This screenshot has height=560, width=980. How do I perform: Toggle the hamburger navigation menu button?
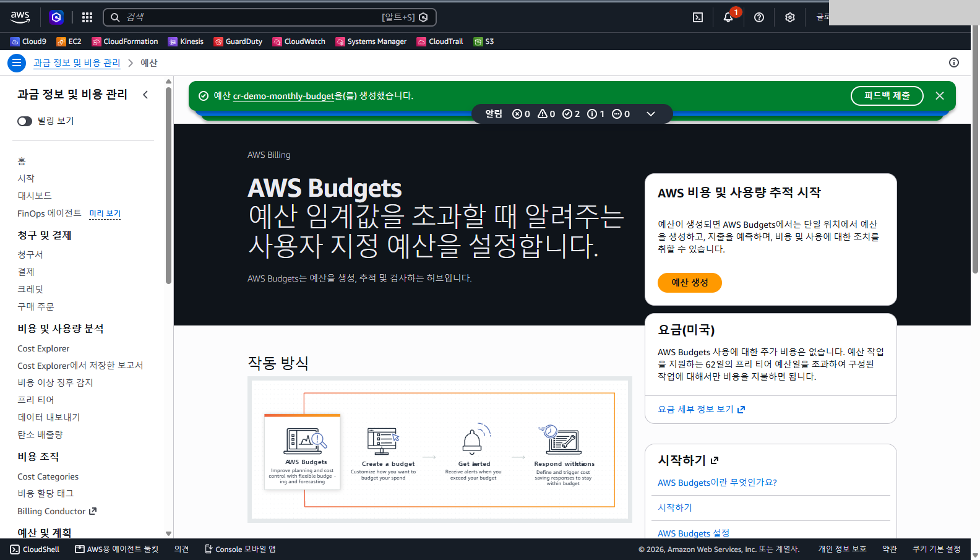(17, 62)
